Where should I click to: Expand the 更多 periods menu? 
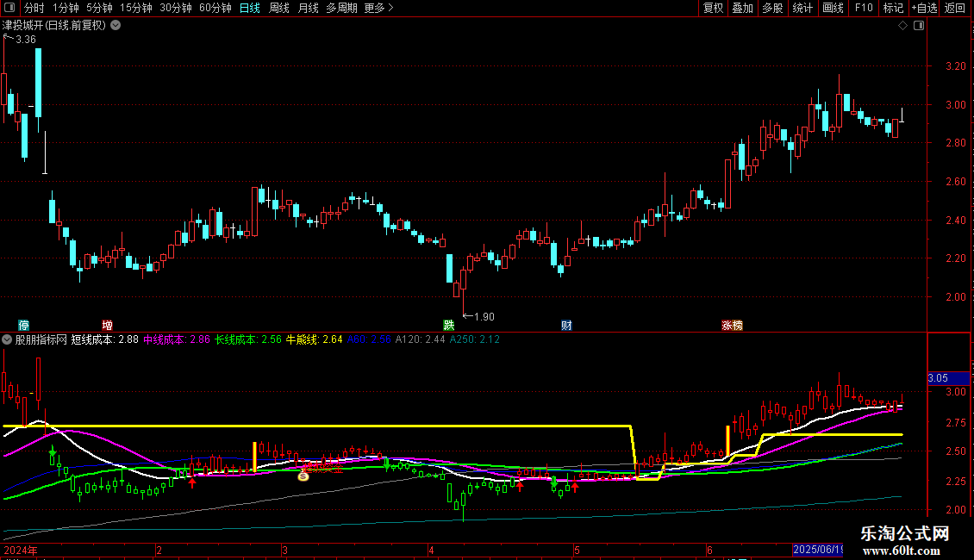point(378,8)
